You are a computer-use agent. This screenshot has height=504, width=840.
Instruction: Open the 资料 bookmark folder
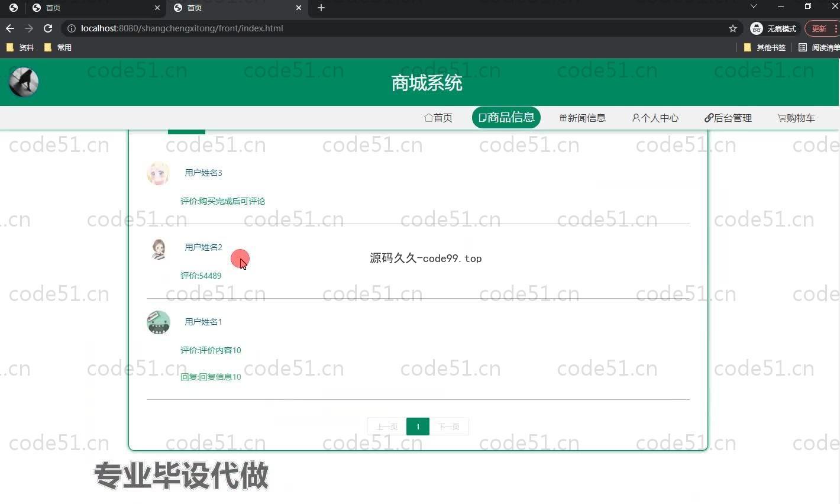pos(20,47)
